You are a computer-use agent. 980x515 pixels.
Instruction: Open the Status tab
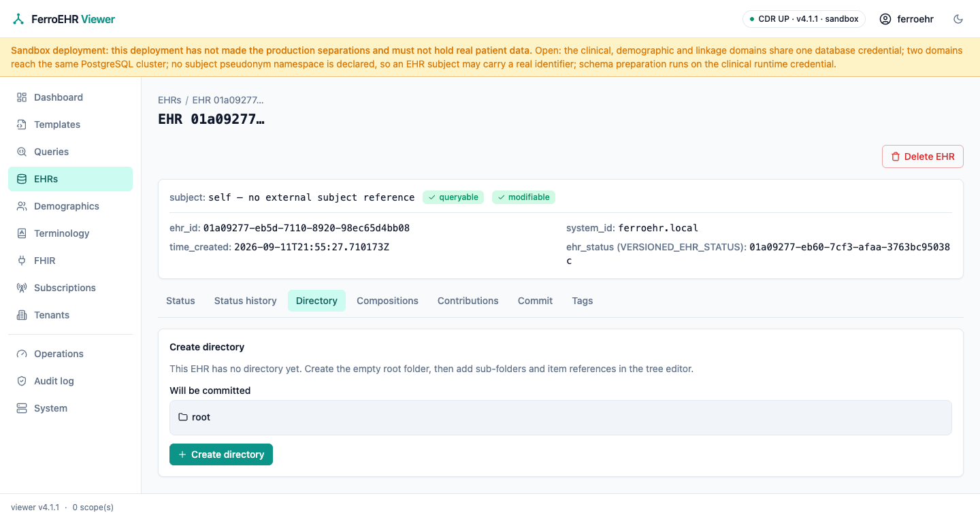tap(180, 301)
